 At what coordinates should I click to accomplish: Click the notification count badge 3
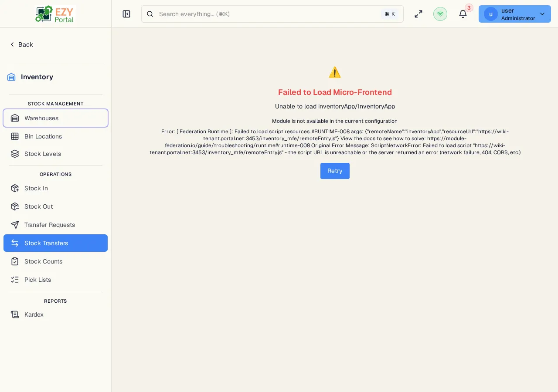(x=469, y=8)
